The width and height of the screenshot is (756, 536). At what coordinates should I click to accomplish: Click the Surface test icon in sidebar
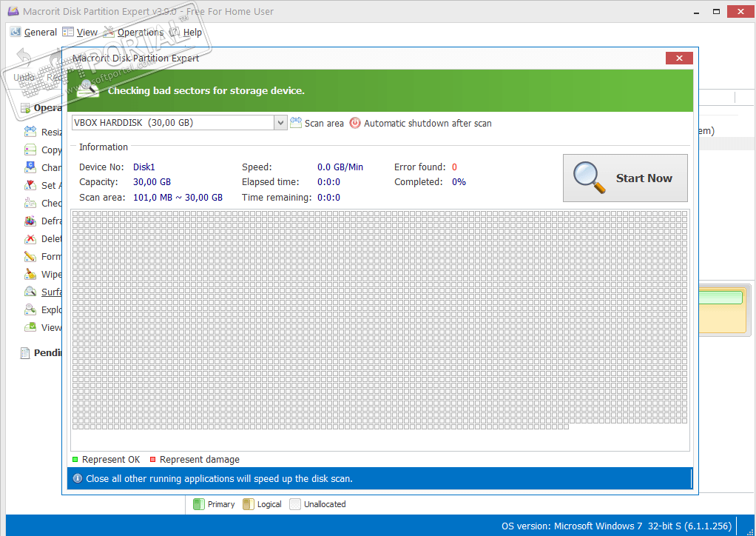coord(30,292)
